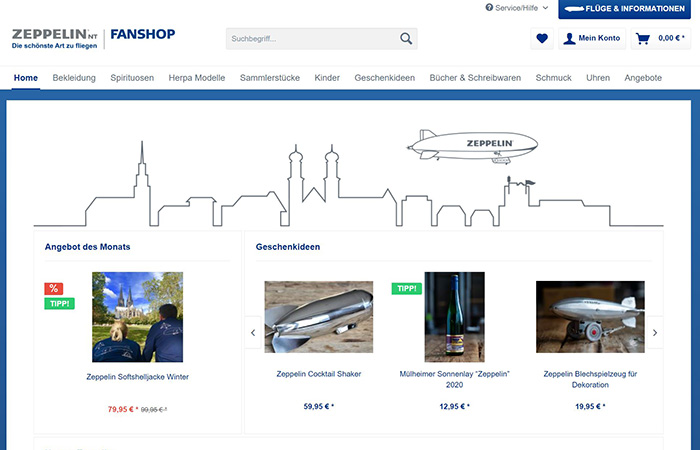Open the Geschenkideen menu category
The height and width of the screenshot is (450, 700).
pyautogui.click(x=385, y=78)
